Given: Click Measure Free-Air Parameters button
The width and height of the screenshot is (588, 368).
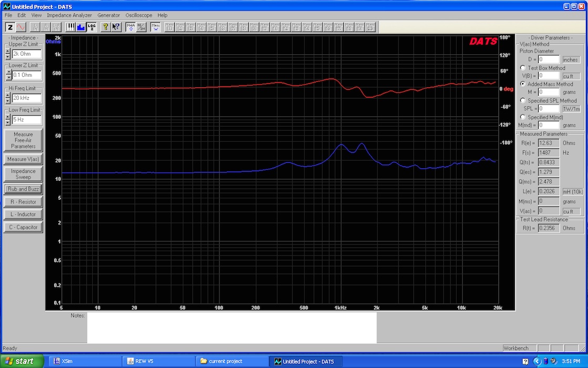Looking at the screenshot, I should [23, 140].
